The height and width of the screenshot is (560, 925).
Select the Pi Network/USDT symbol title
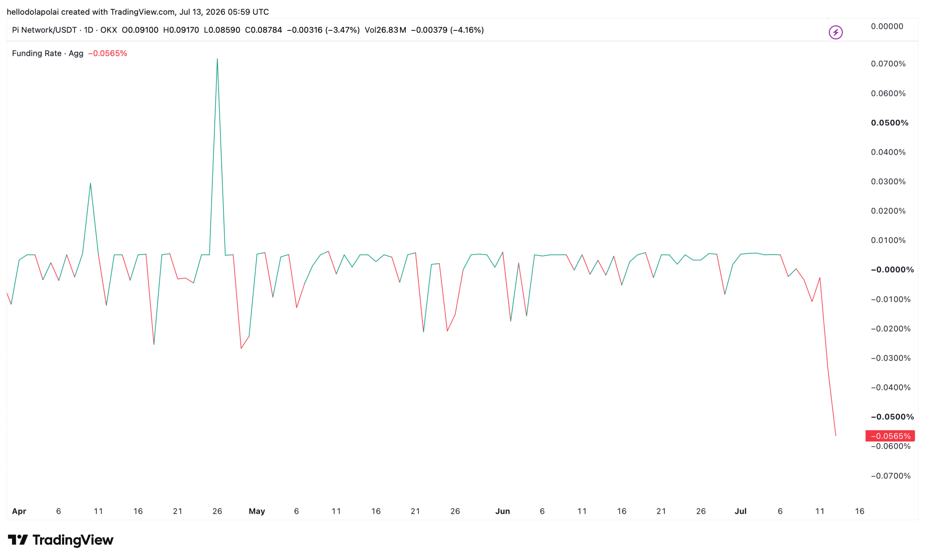pos(44,30)
